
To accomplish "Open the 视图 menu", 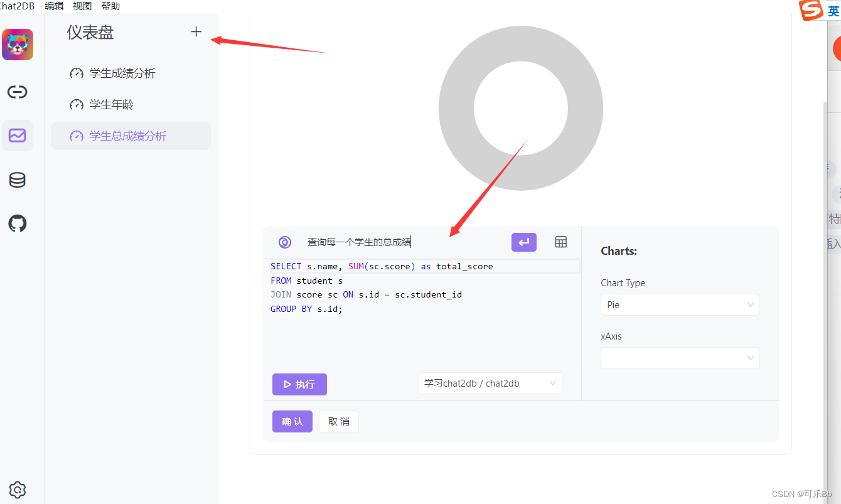I will tap(82, 6).
